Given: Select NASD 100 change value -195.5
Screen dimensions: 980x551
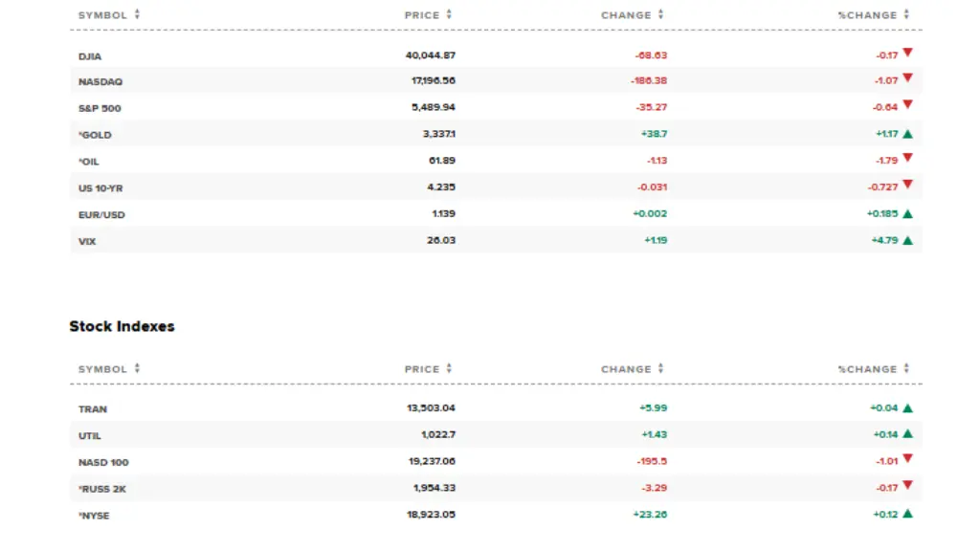Looking at the screenshot, I should [652, 462].
